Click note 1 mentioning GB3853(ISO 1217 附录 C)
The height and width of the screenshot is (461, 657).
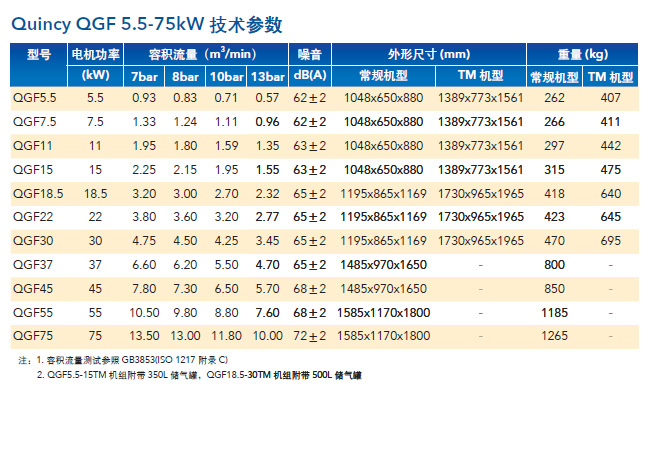132,360
